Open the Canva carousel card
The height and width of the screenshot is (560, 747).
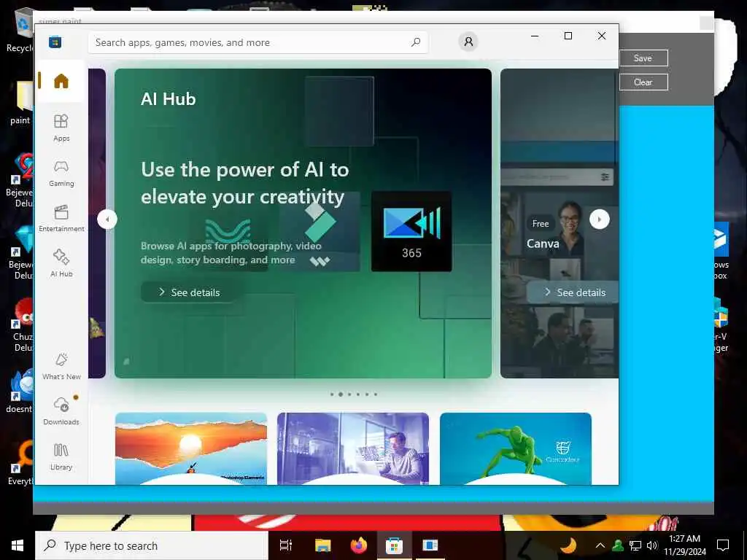click(560, 223)
